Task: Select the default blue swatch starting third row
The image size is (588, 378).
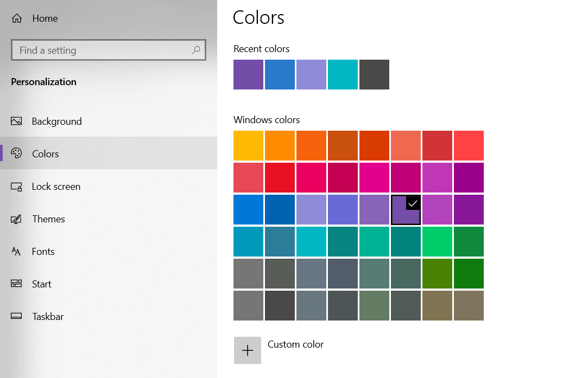Action: point(248,210)
